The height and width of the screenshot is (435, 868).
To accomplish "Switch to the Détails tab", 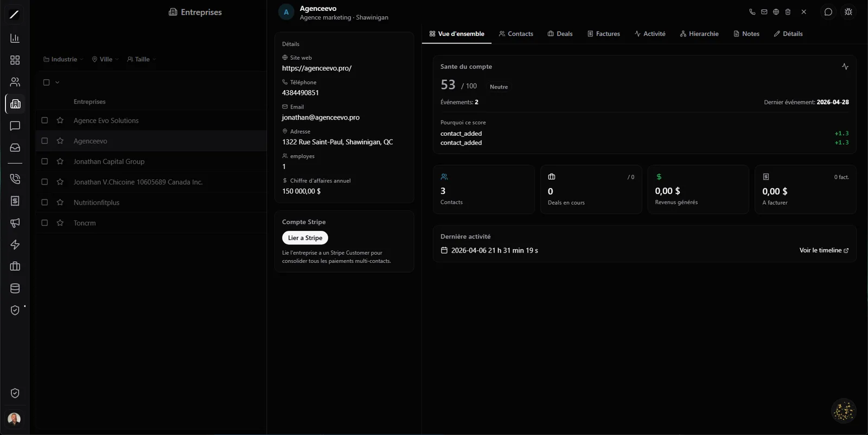I will 788,34.
